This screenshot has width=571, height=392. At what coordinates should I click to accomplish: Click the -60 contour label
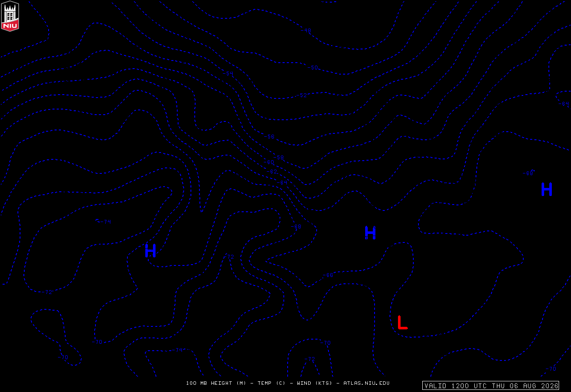point(268,162)
